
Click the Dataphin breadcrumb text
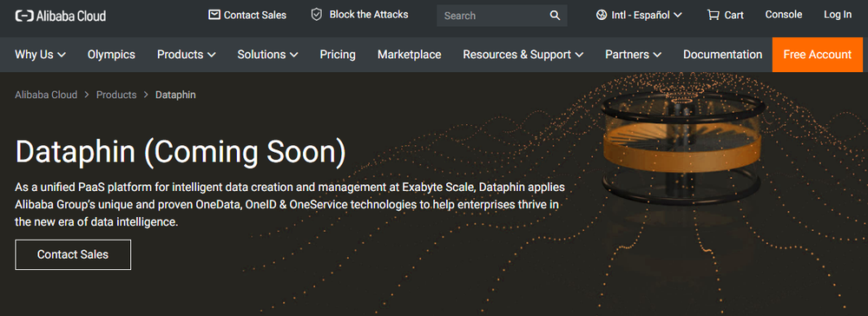coord(175,95)
